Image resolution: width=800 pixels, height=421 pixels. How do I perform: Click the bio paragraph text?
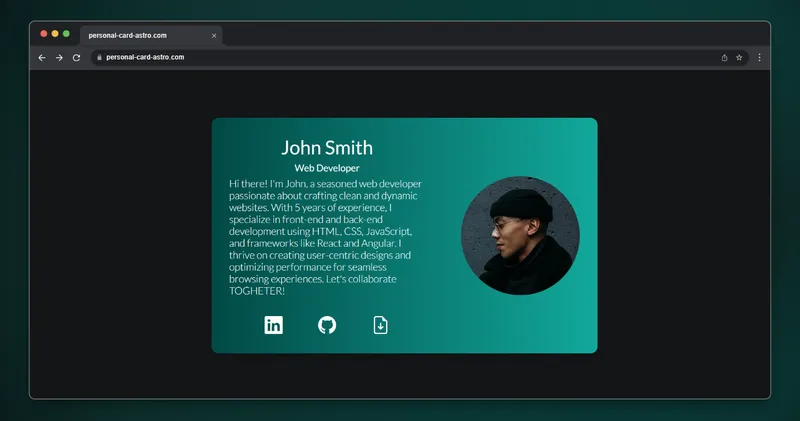click(325, 237)
